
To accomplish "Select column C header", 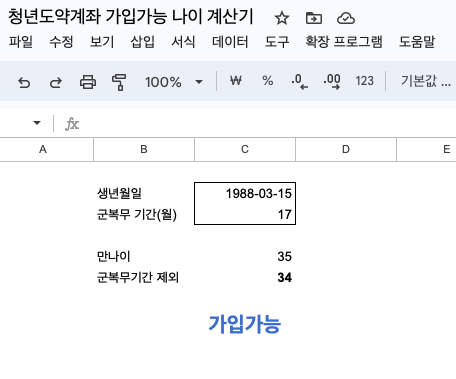I will point(245,149).
